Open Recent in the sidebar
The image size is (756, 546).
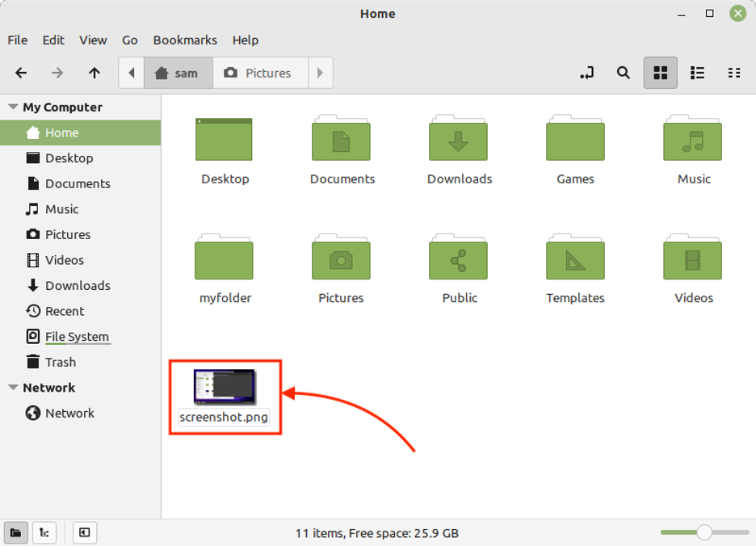point(81,311)
